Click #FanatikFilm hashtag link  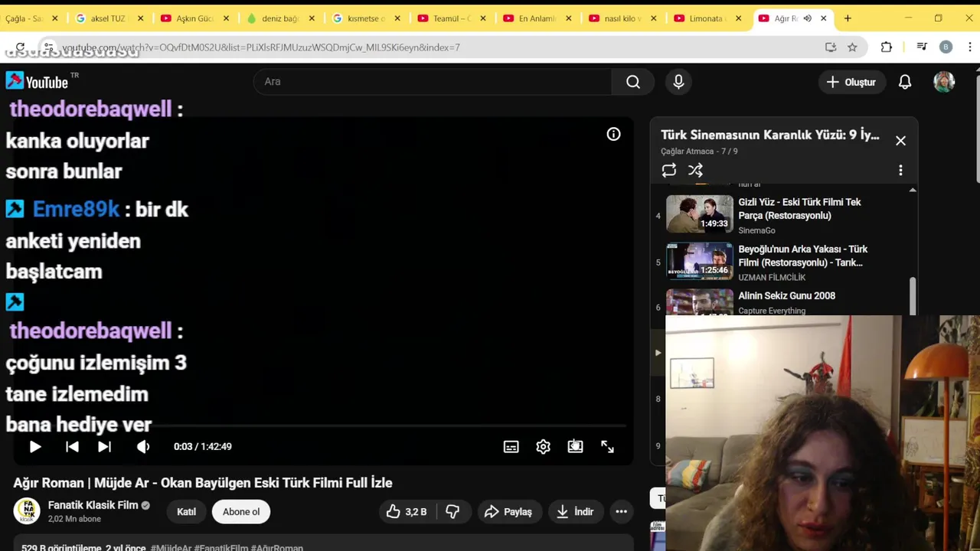pyautogui.click(x=221, y=548)
